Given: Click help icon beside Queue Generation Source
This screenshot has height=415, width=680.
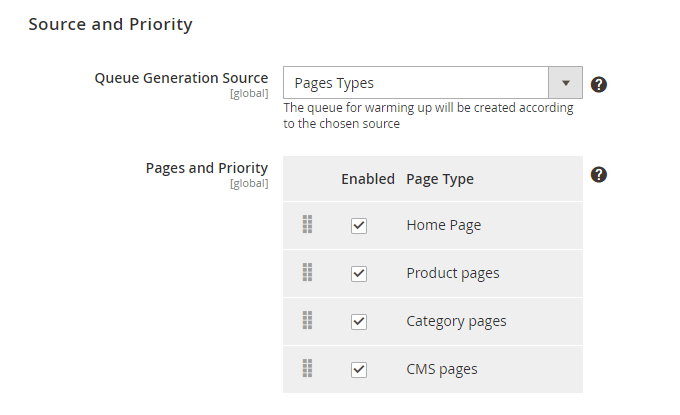Looking at the screenshot, I should [x=599, y=84].
